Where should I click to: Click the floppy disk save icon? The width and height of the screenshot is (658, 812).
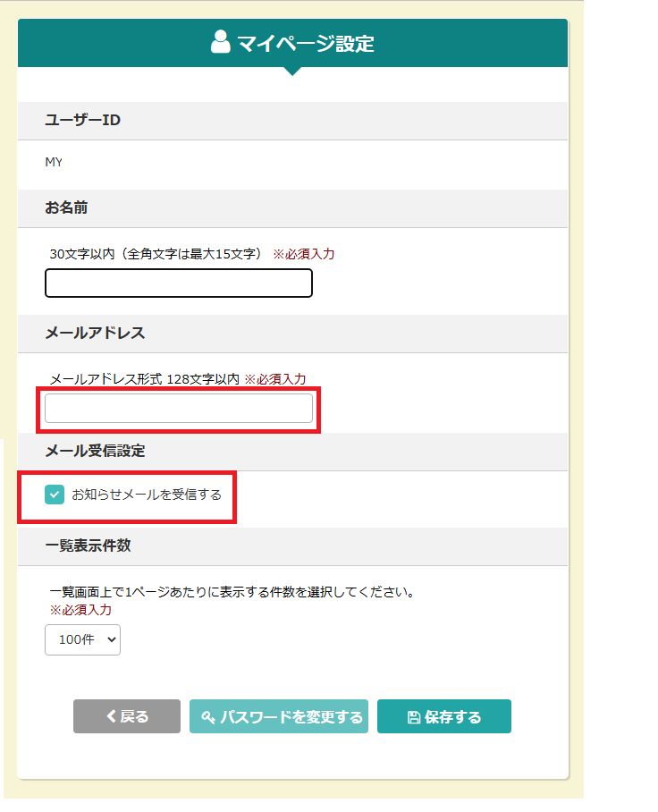click(x=414, y=718)
